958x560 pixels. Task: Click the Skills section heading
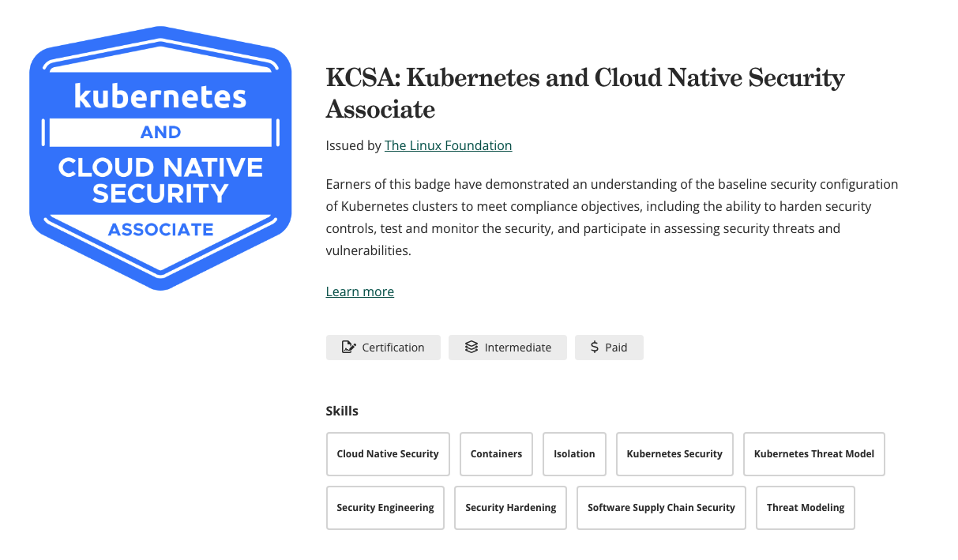342,411
